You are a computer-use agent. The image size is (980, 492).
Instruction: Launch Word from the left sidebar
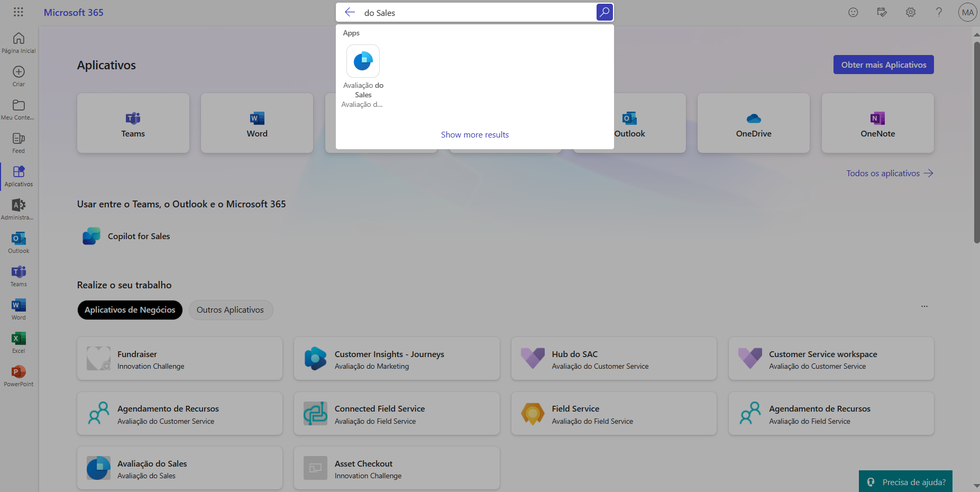pyautogui.click(x=19, y=309)
